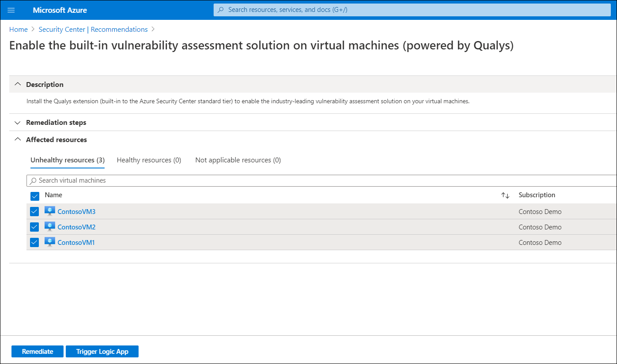This screenshot has width=617, height=364.
Task: Open the ContosoVM1 link
Action: 76,243
